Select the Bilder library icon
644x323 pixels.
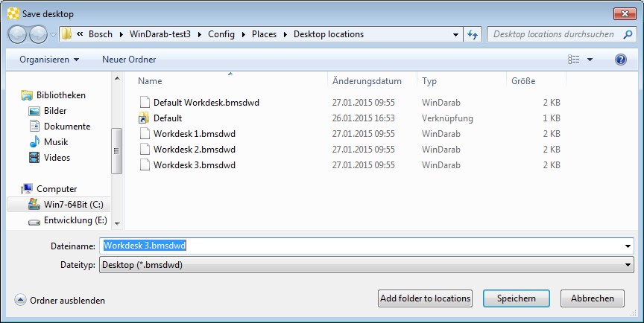[34, 111]
